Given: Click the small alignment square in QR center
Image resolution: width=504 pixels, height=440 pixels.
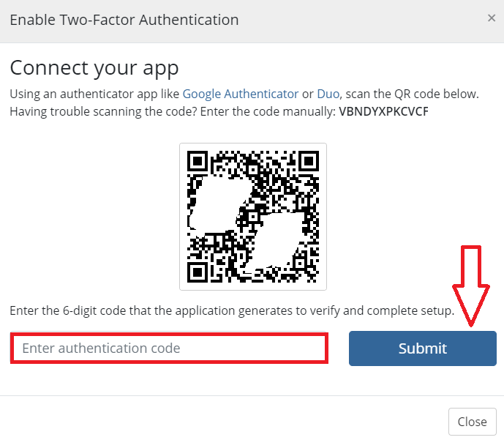Looking at the screenshot, I should (253, 217).
